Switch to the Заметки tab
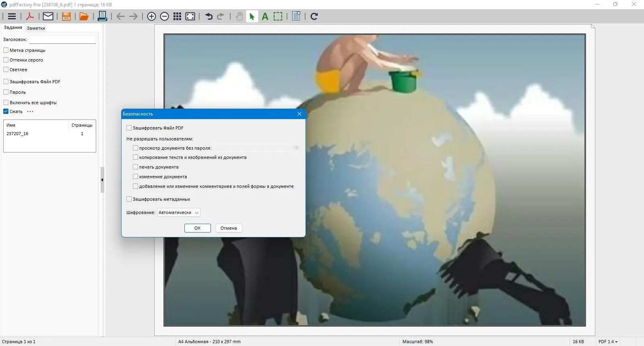The height and width of the screenshot is (346, 644). [x=36, y=28]
